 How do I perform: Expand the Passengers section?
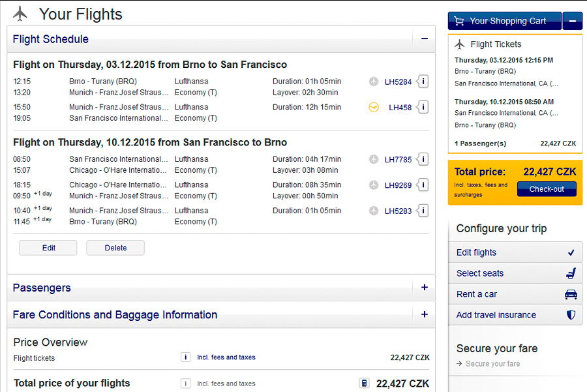(425, 288)
